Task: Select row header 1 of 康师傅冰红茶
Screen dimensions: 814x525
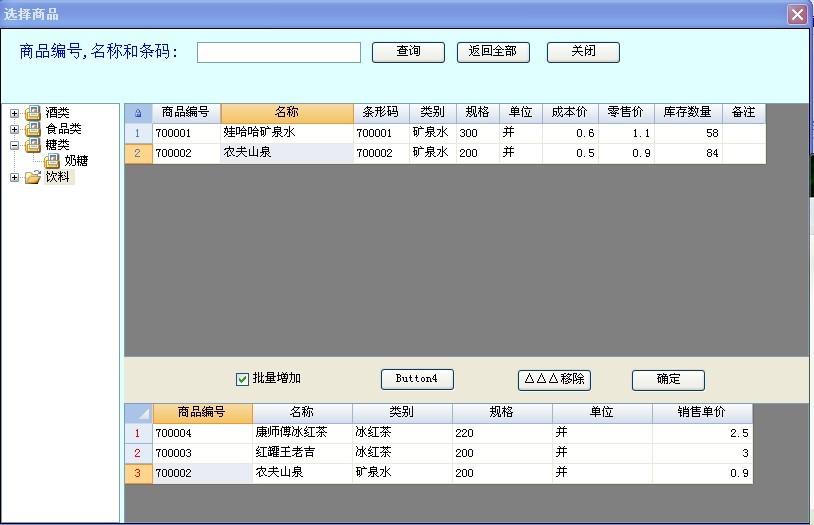Action: point(138,433)
